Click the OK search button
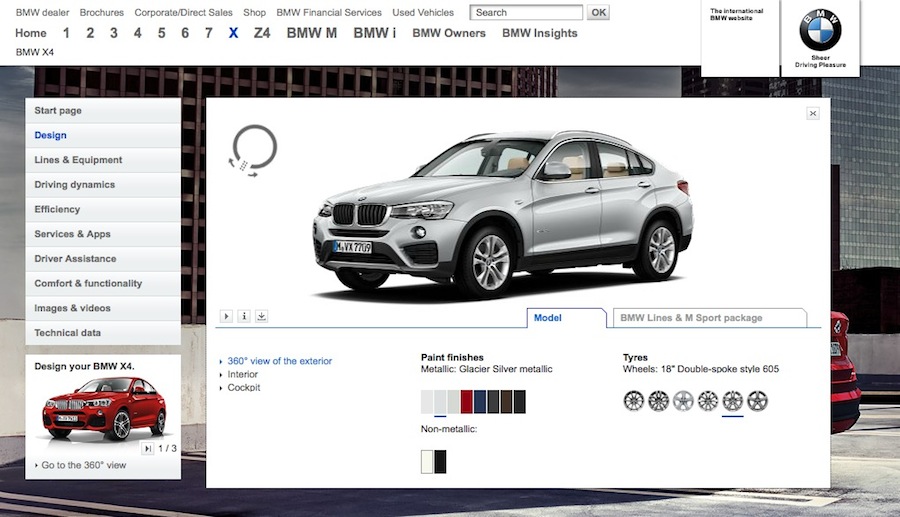Image resolution: width=900 pixels, height=517 pixels. tap(598, 13)
